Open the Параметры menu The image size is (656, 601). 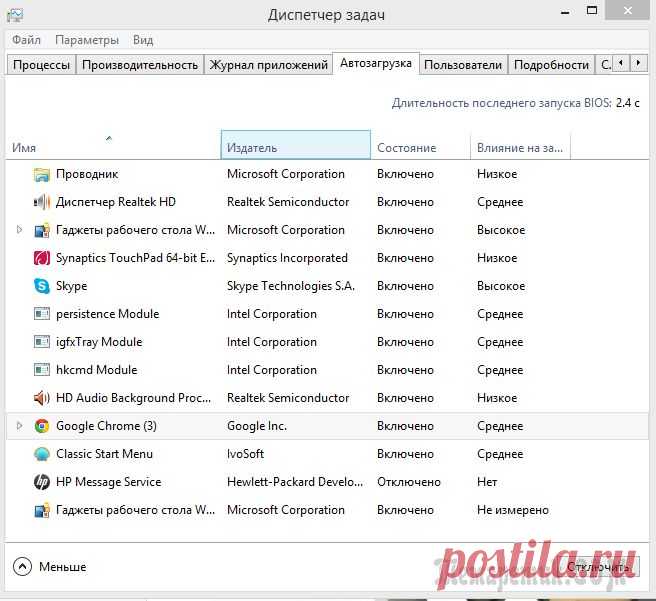pos(87,40)
